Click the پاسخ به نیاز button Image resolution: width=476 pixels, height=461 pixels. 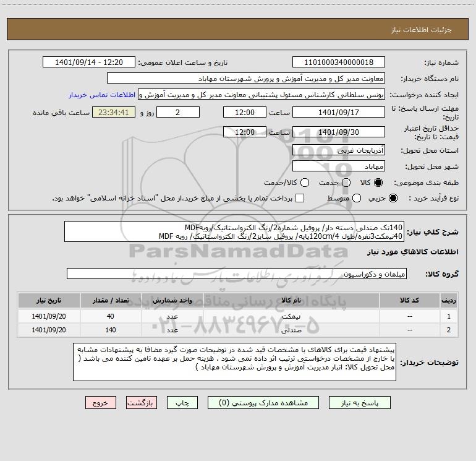click(x=360, y=403)
